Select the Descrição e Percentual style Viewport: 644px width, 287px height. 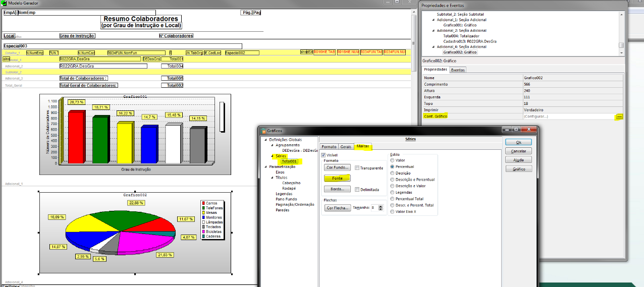392,180
